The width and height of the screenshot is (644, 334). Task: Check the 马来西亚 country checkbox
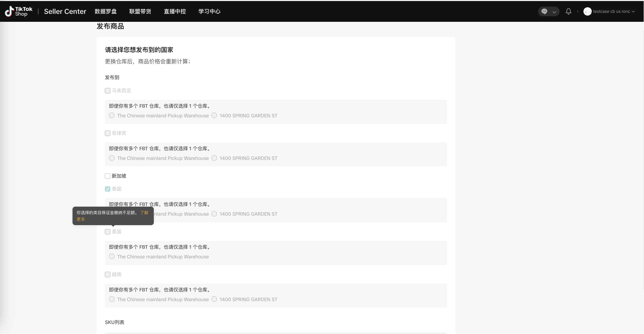pyautogui.click(x=107, y=91)
